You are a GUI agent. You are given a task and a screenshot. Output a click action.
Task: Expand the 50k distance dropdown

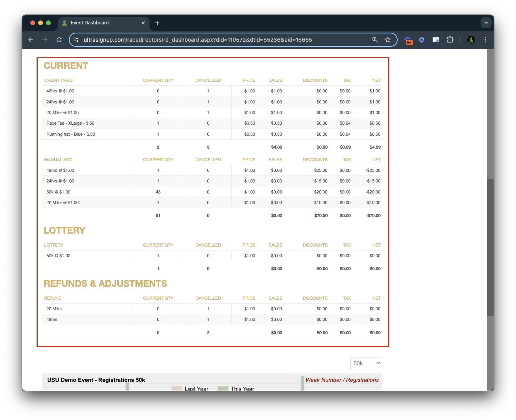tap(366, 363)
